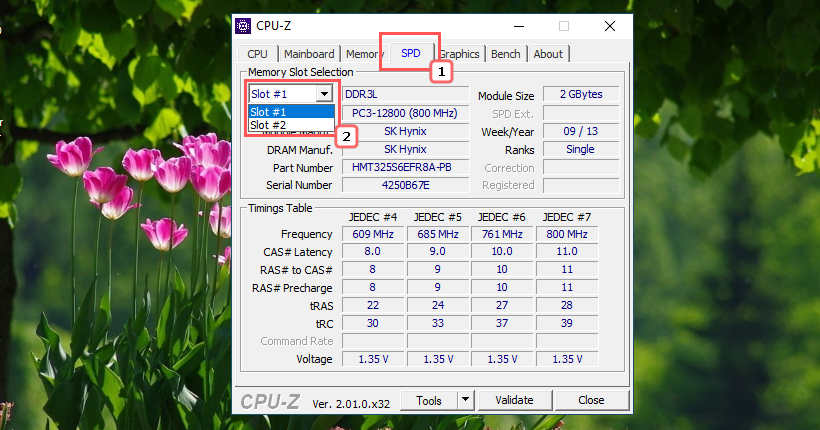820x430 pixels.
Task: Select the SPD tab
Action: [x=411, y=53]
